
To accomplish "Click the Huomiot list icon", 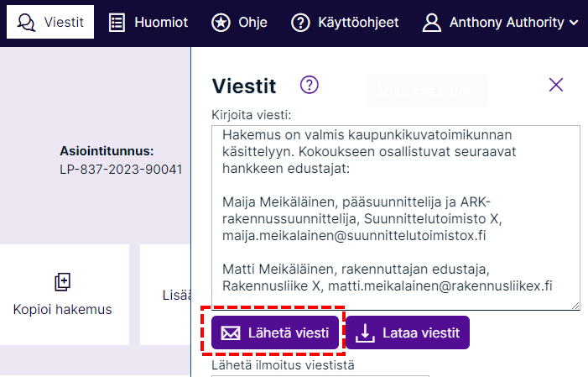I will [117, 22].
